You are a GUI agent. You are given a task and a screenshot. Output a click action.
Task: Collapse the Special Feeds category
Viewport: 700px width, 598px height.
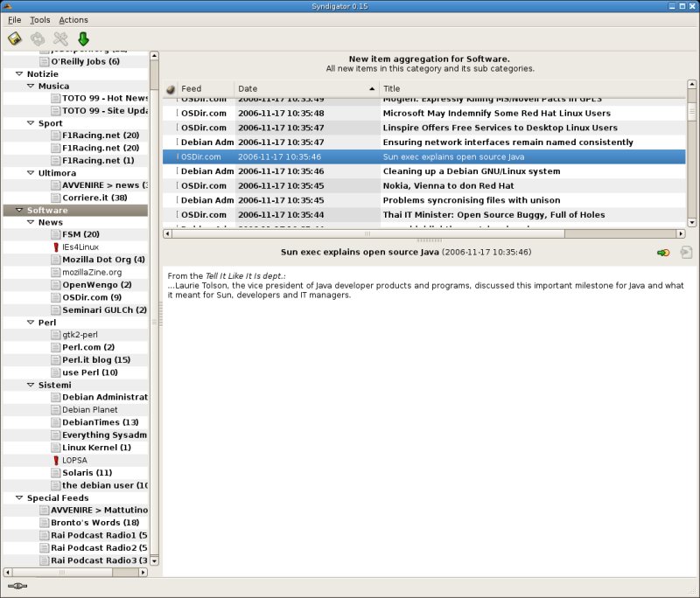click(x=19, y=497)
